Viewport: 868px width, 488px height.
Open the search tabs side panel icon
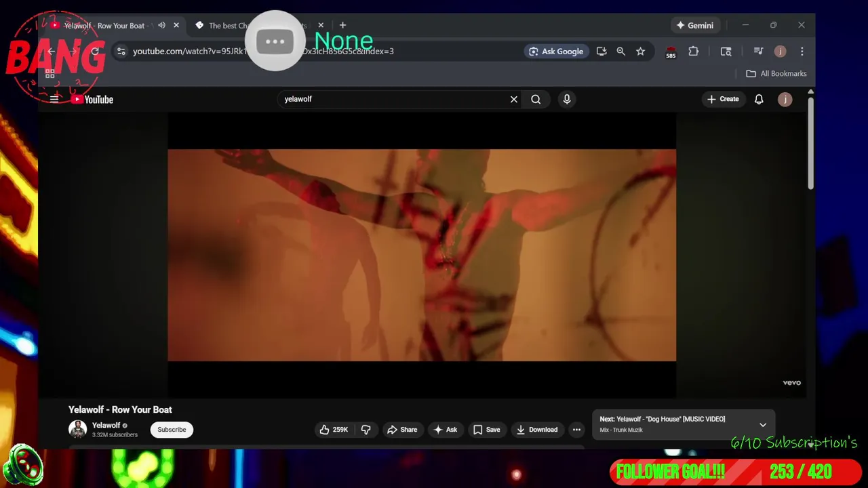point(726,52)
